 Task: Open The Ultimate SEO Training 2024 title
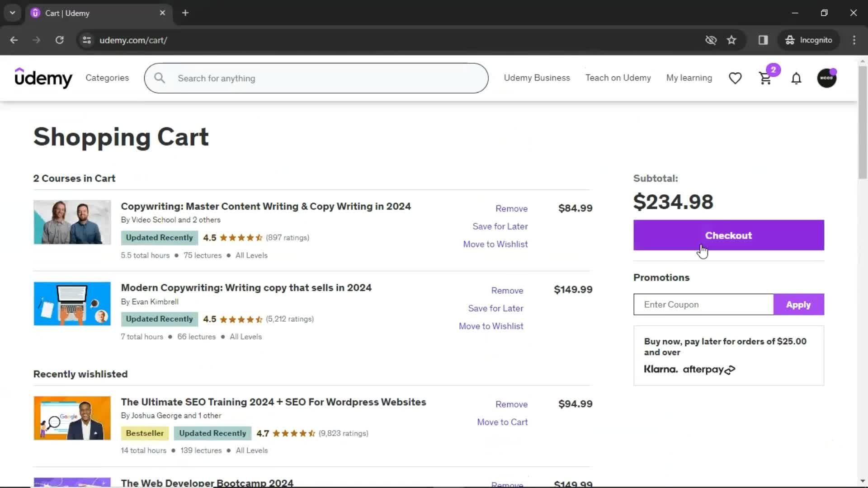[273, 402]
